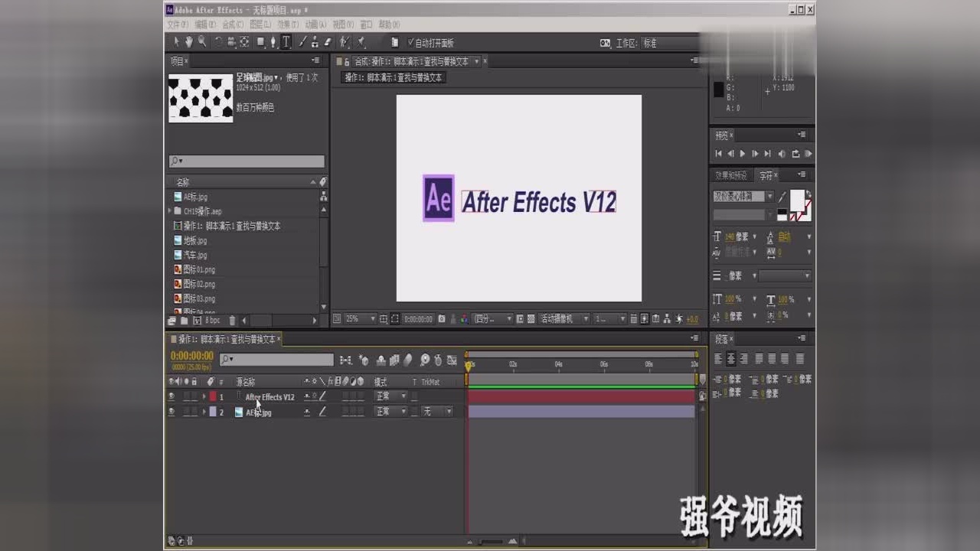Image resolution: width=980 pixels, height=551 pixels.
Task: Toggle loop option in preview panel
Action: point(795,154)
